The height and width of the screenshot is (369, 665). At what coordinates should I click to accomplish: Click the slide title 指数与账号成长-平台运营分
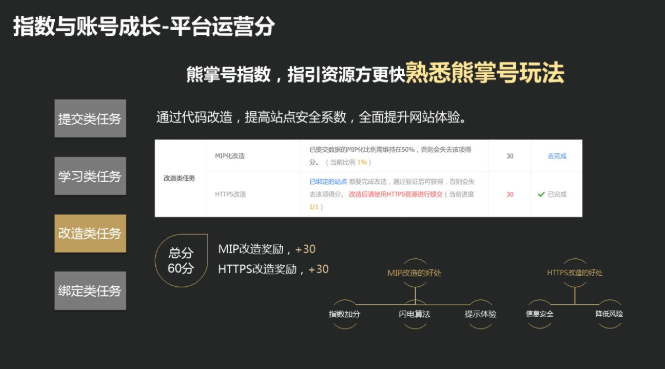(144, 26)
